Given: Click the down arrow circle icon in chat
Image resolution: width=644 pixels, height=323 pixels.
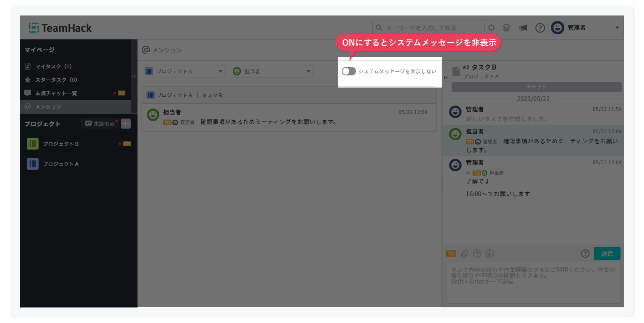Looking at the screenshot, I should (x=490, y=253).
